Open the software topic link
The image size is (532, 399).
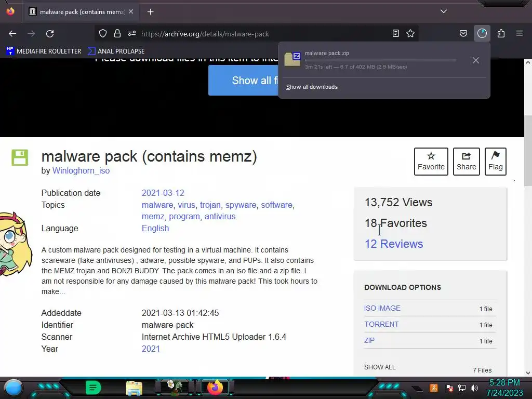(x=276, y=205)
